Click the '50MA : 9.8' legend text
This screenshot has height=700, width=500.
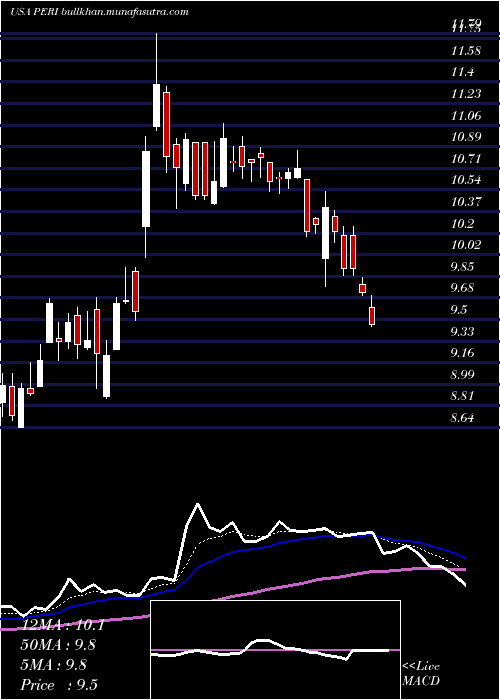58,645
